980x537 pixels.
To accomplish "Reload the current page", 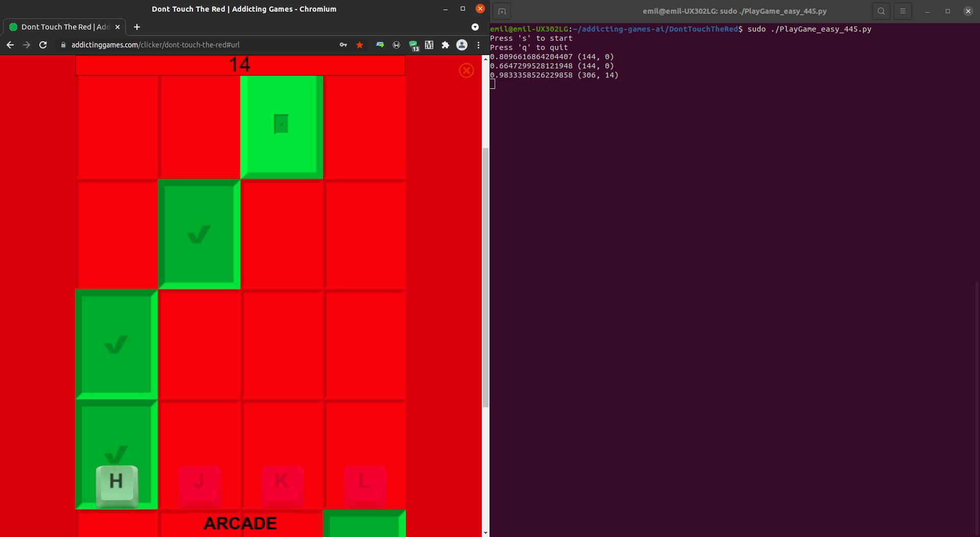I will [x=43, y=45].
